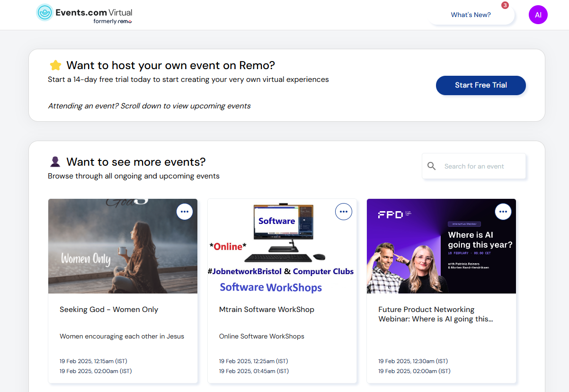Click 'Attending an event? Scroll down' note

150,106
